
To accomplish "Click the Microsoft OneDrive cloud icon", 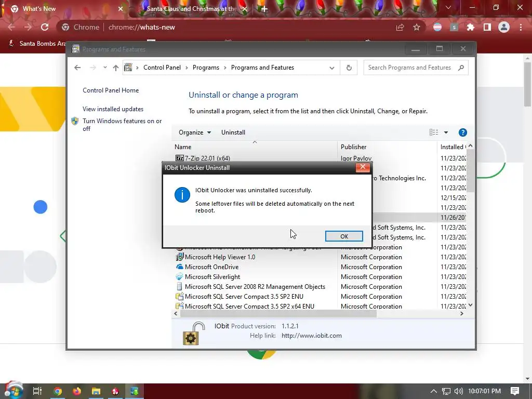I will point(179,267).
